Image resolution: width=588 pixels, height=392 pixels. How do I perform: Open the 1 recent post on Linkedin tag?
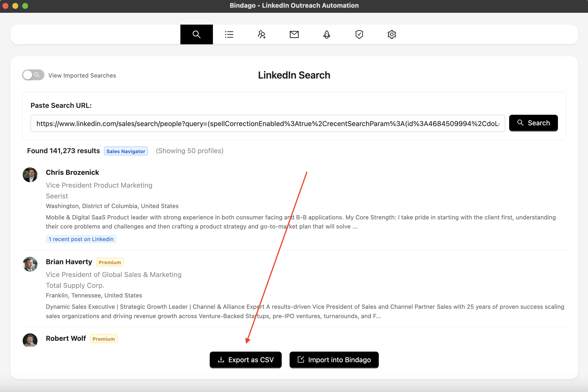(81, 239)
